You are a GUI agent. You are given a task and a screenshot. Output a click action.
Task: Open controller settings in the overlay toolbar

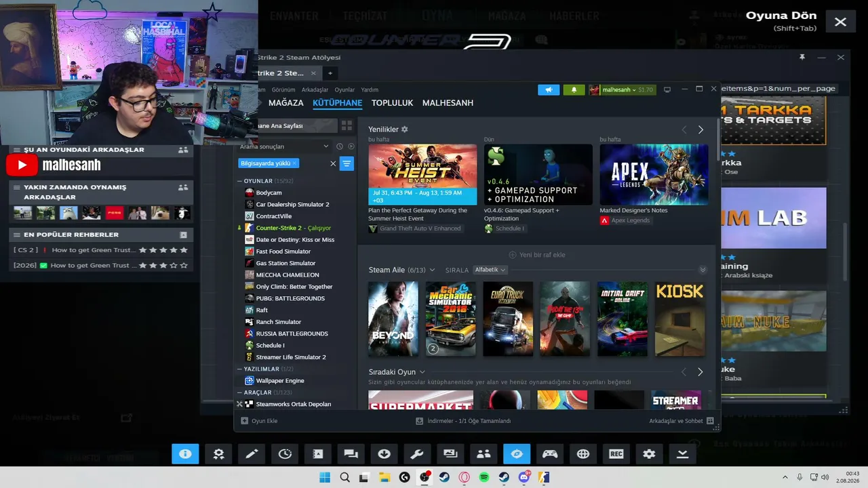tap(550, 454)
